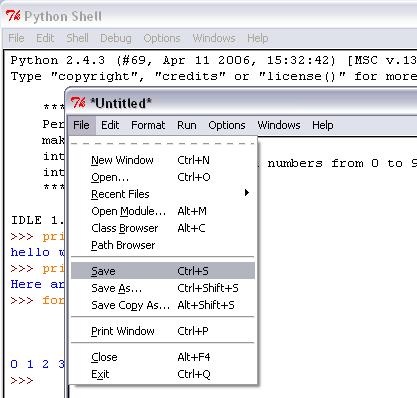Open Edit menu of Untitled window
This screenshot has height=398, width=417.
[x=110, y=125]
